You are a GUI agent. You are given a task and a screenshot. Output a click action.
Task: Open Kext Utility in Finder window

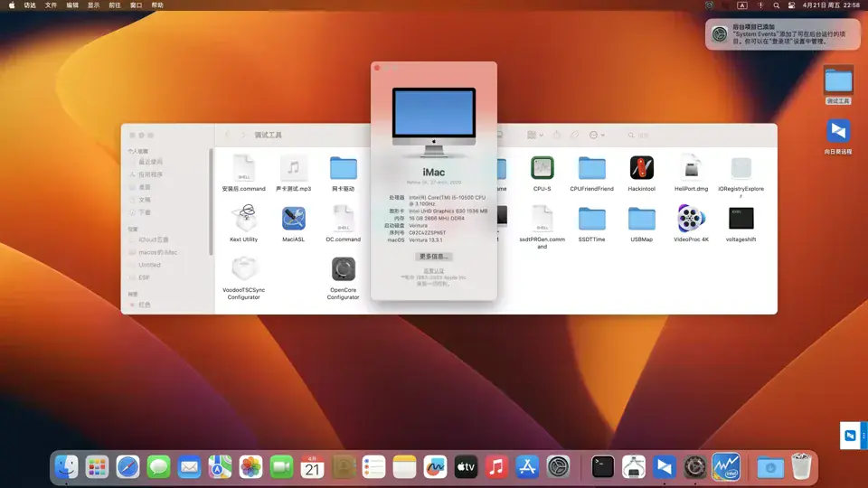[244, 218]
